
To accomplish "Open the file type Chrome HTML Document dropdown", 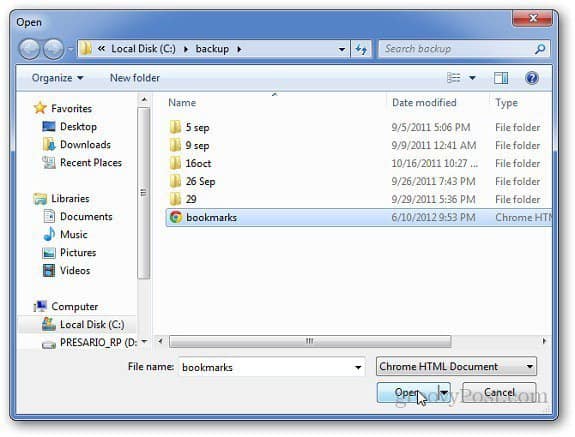I will coord(456,366).
